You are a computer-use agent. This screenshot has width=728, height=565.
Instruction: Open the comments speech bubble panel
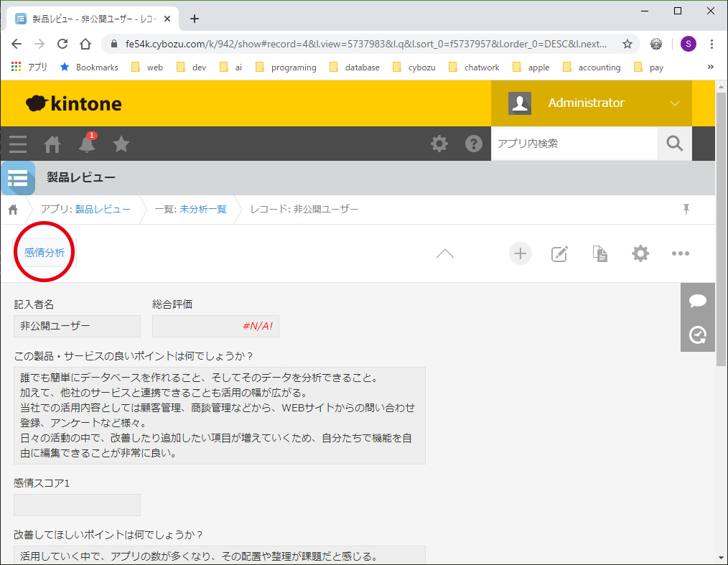[x=698, y=300]
